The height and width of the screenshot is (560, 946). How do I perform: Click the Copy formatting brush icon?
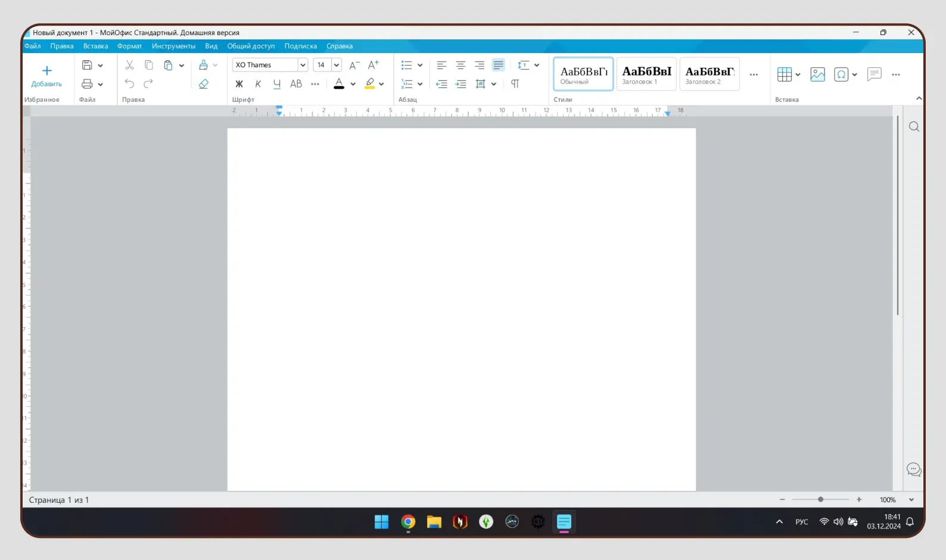(x=204, y=65)
